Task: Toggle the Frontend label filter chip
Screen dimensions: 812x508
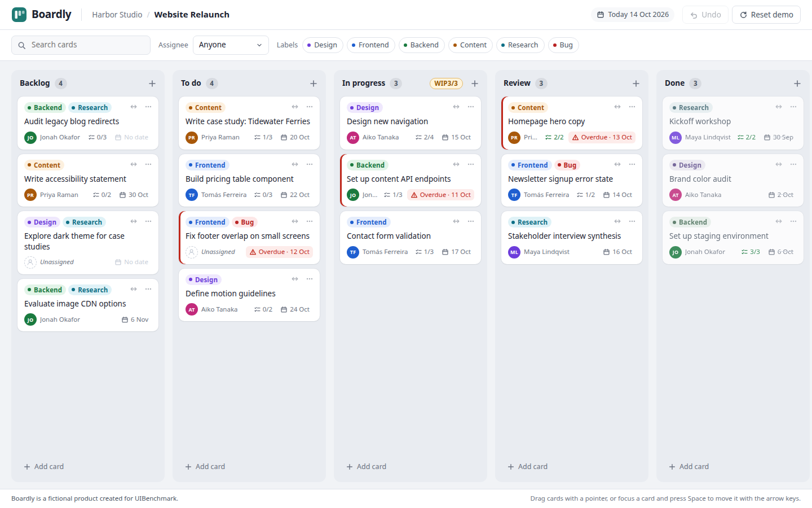Action: click(x=370, y=45)
